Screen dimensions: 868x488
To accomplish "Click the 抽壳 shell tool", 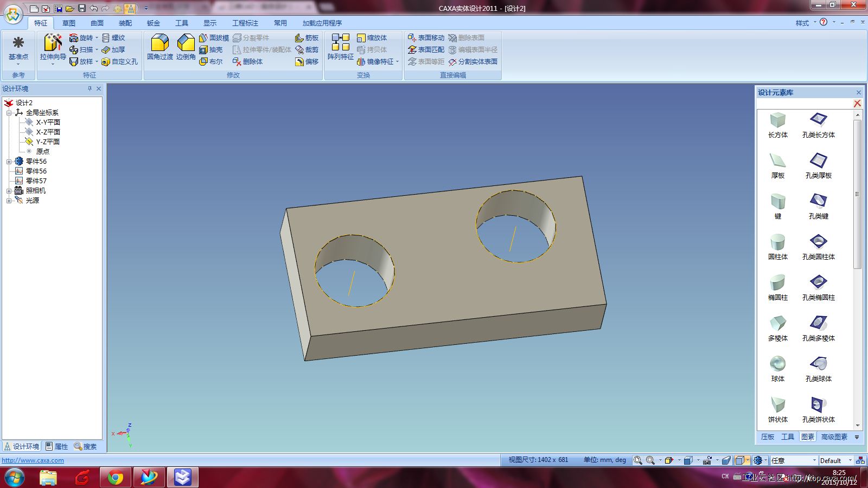I will click(210, 50).
